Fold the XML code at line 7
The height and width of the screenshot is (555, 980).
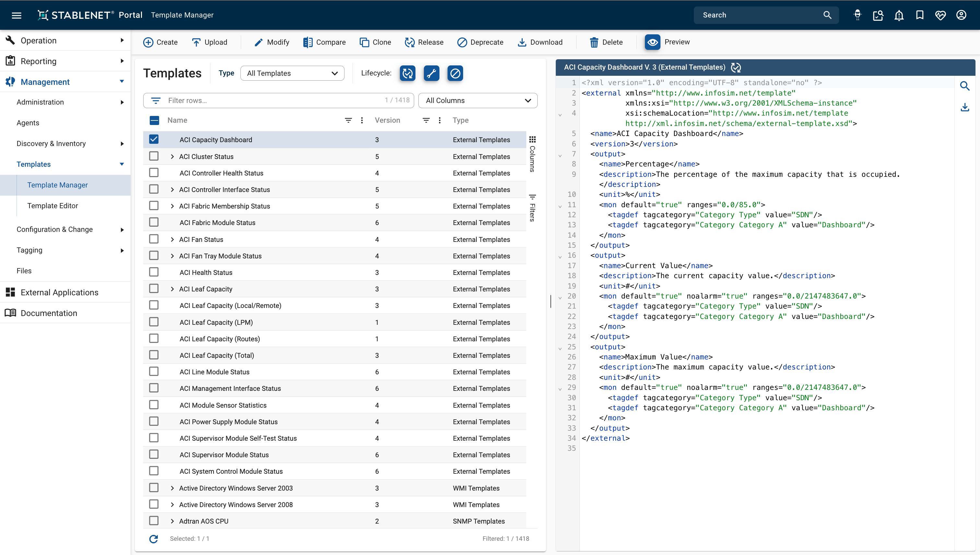point(560,155)
